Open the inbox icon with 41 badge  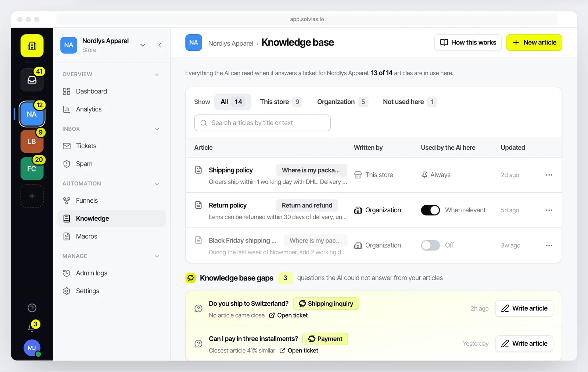[32, 79]
